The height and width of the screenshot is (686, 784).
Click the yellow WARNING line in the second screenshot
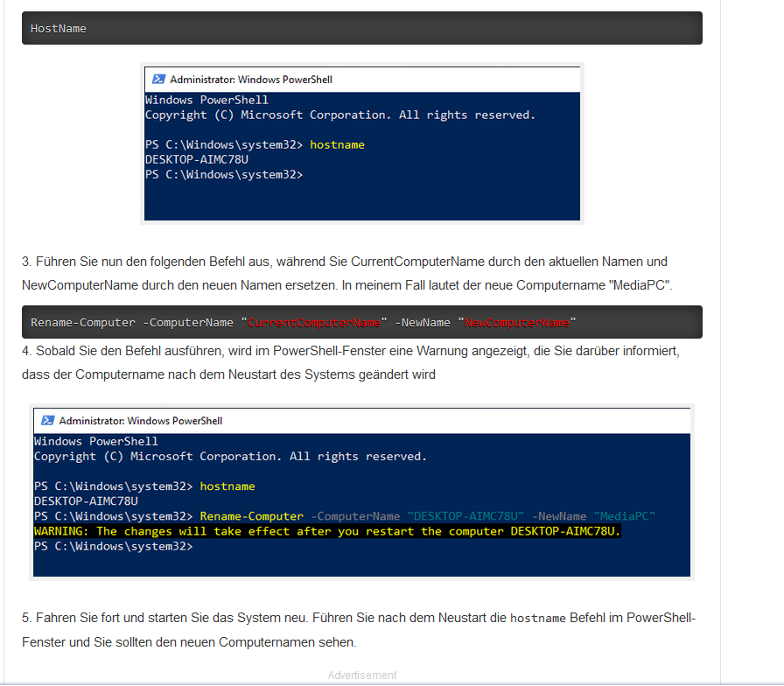pos(327,531)
